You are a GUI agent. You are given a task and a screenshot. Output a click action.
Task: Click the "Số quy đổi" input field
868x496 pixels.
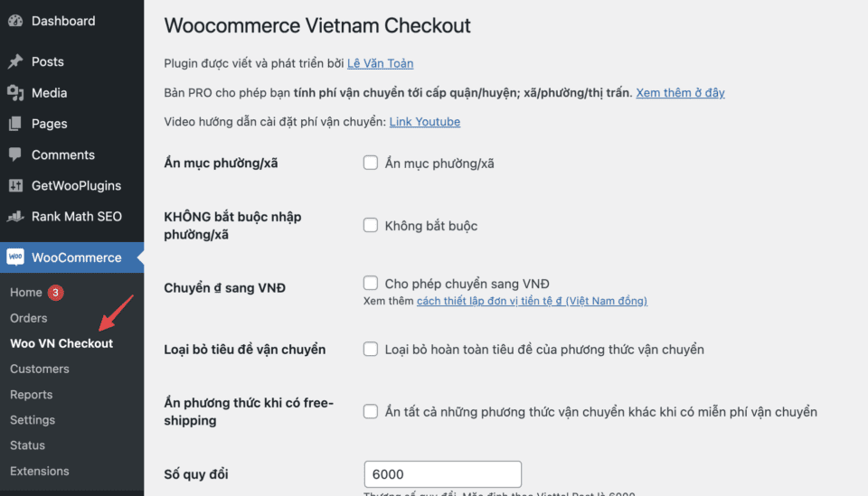[442, 474]
